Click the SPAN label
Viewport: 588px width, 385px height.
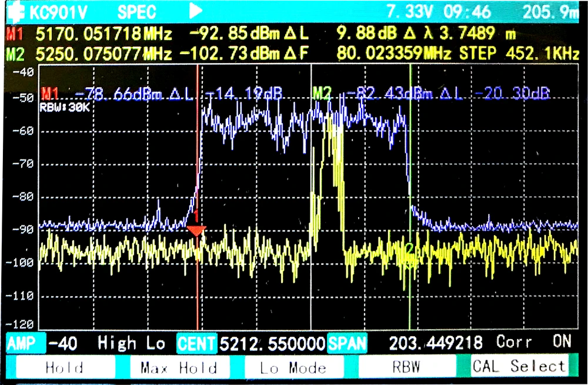[347, 343]
